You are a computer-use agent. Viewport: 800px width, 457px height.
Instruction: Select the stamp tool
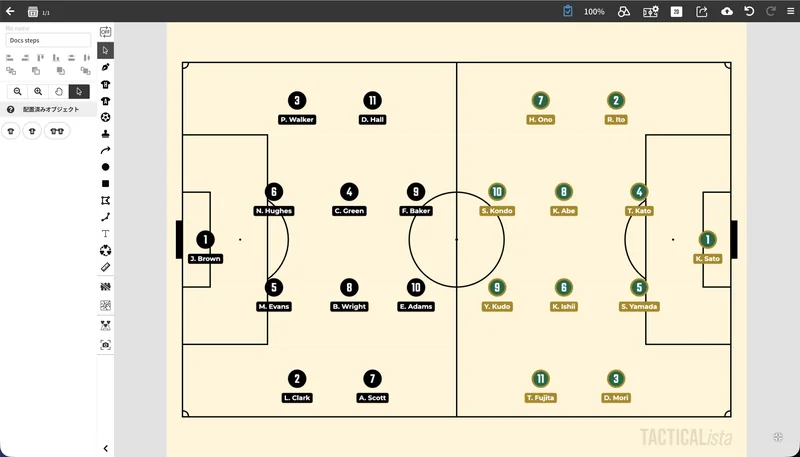point(105,134)
